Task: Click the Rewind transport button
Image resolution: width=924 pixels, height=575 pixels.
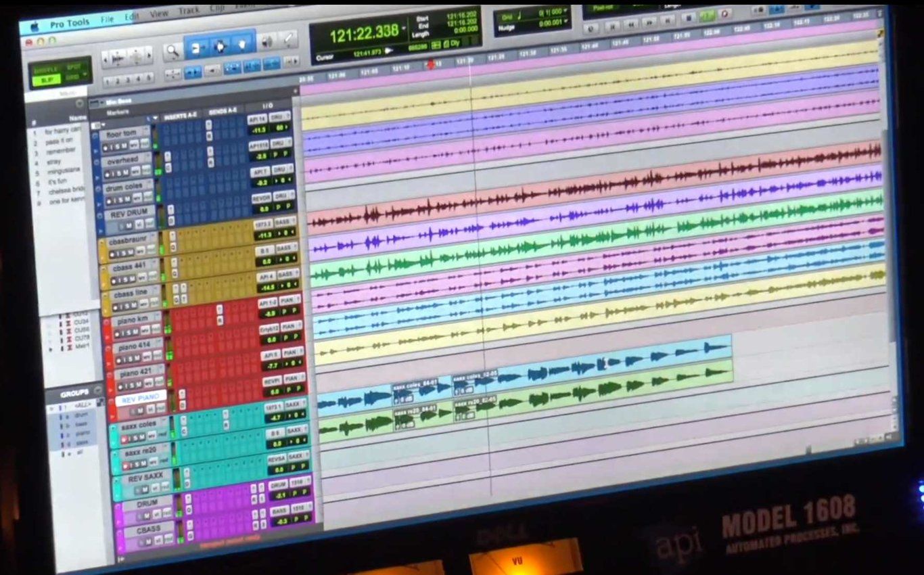Action: click(x=631, y=25)
